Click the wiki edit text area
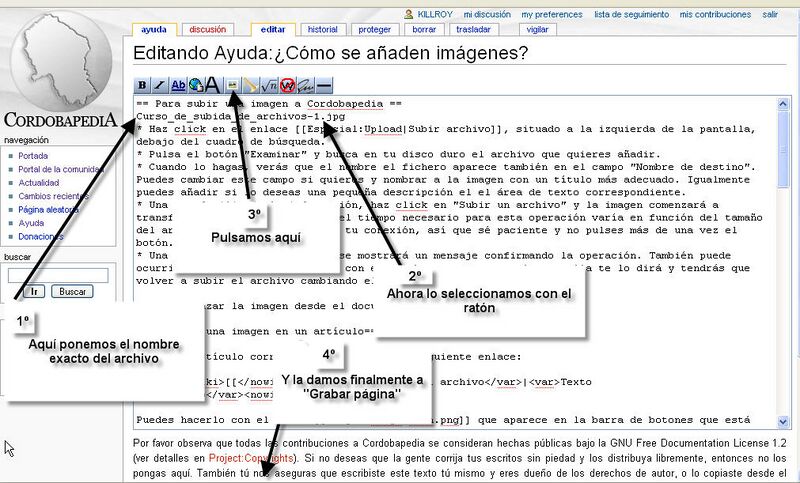Viewport: 800px width, 483px height. [x=456, y=262]
